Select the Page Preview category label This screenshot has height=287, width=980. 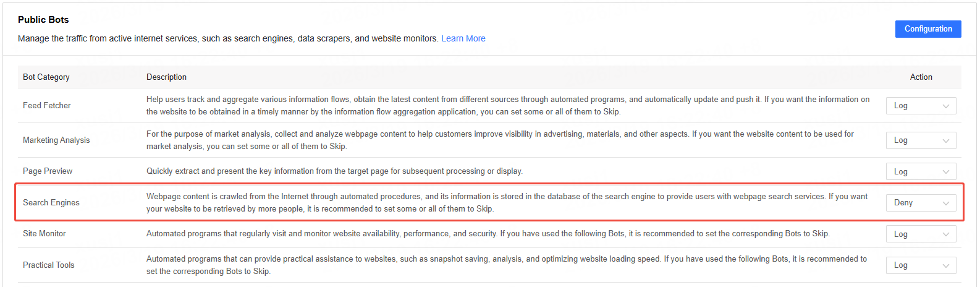pos(48,171)
